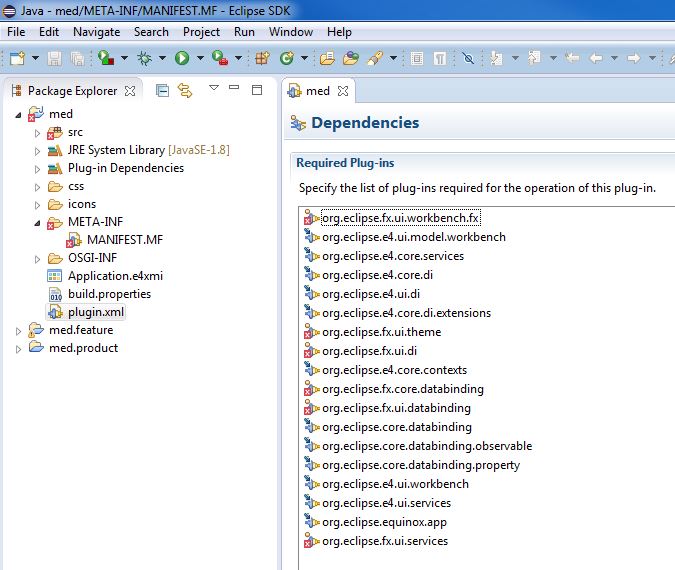Image resolution: width=675 pixels, height=570 pixels.
Task: Open the Window menu
Action: point(291,32)
